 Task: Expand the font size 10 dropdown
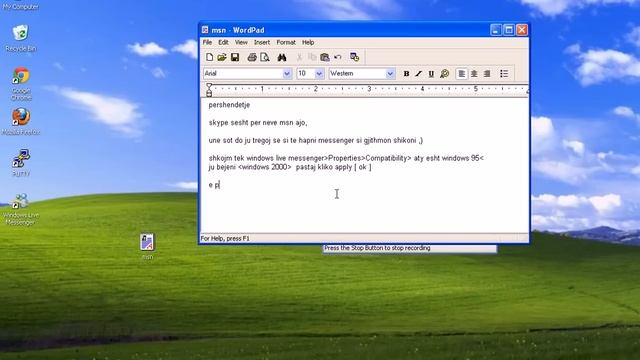(x=319, y=73)
